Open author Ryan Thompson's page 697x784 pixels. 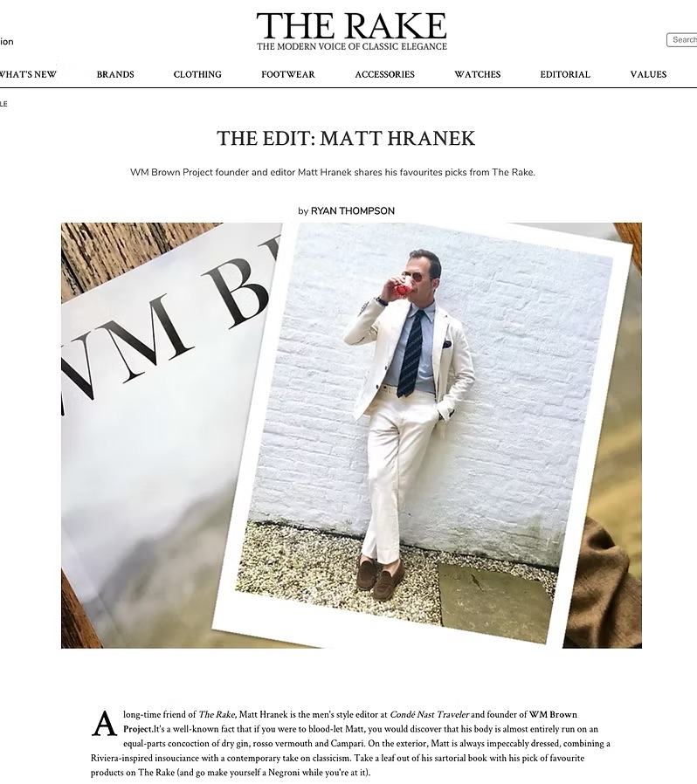(353, 211)
